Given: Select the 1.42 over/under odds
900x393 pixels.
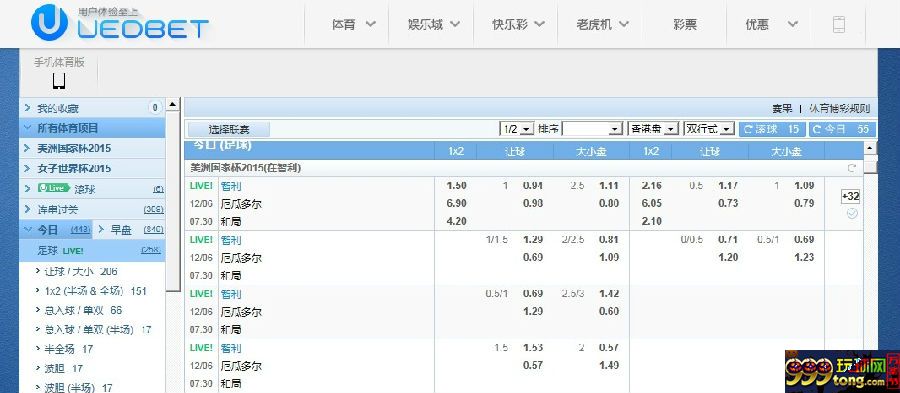Looking at the screenshot, I should (x=608, y=293).
